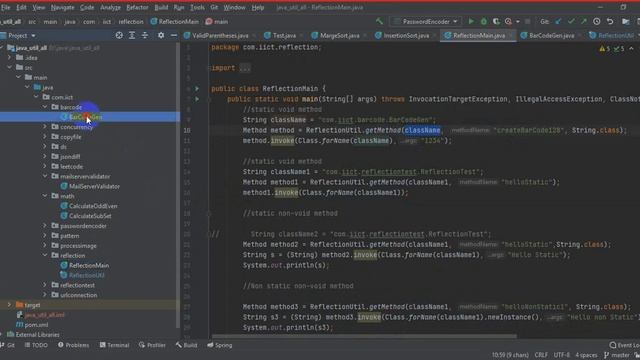Click the Git Commit checkmark icon
This screenshot has height=360, width=640.
(571, 21)
